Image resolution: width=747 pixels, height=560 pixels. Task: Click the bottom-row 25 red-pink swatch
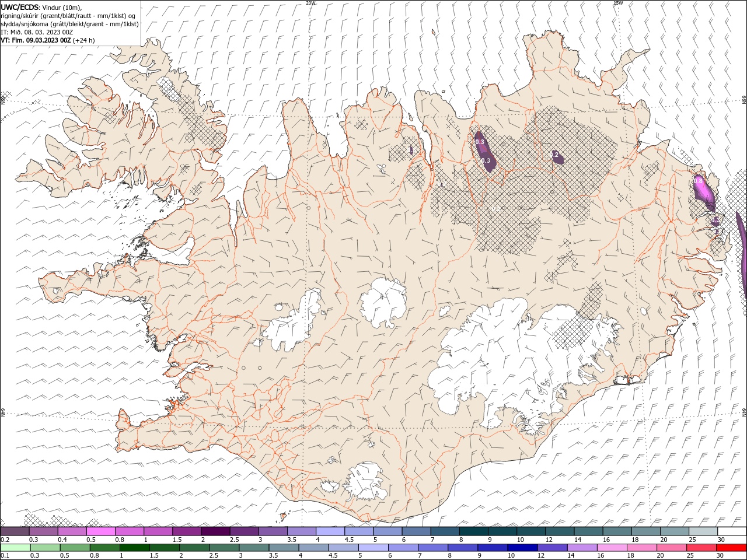(700, 548)
